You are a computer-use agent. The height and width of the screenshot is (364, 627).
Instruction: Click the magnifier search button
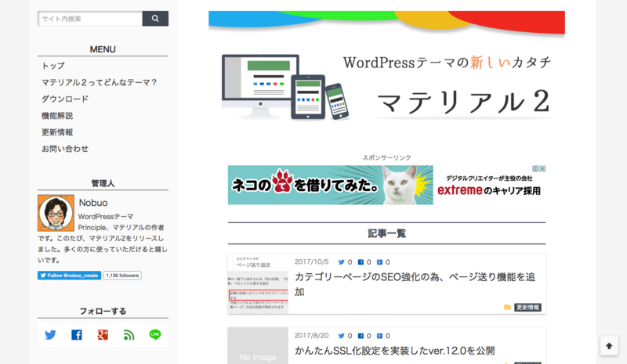[155, 18]
